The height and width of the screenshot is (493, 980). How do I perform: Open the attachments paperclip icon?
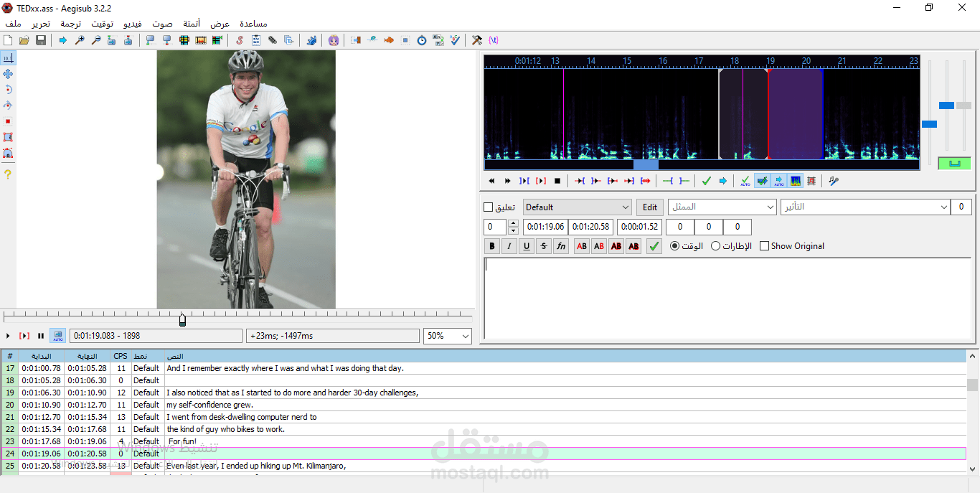tap(272, 40)
